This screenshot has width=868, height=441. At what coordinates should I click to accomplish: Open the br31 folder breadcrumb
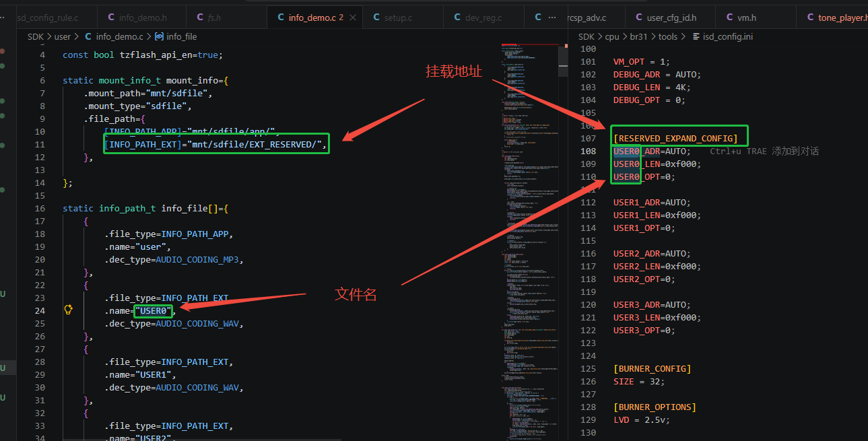point(638,36)
